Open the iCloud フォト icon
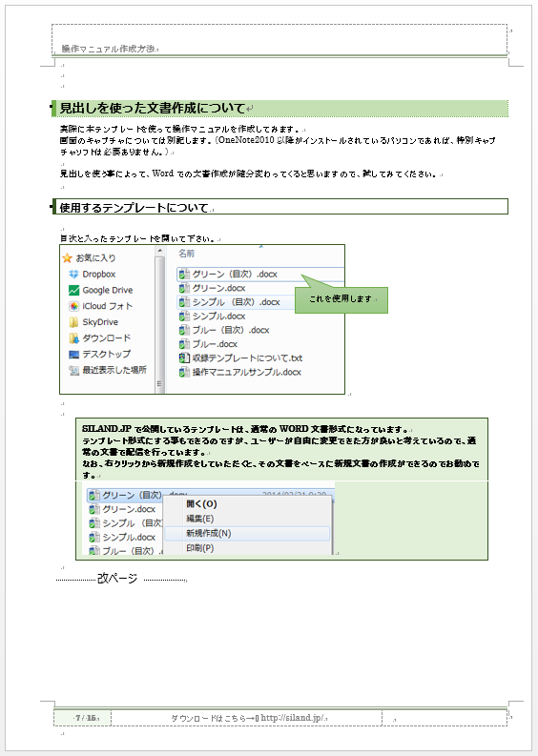The height and width of the screenshot is (756, 538). click(73, 306)
